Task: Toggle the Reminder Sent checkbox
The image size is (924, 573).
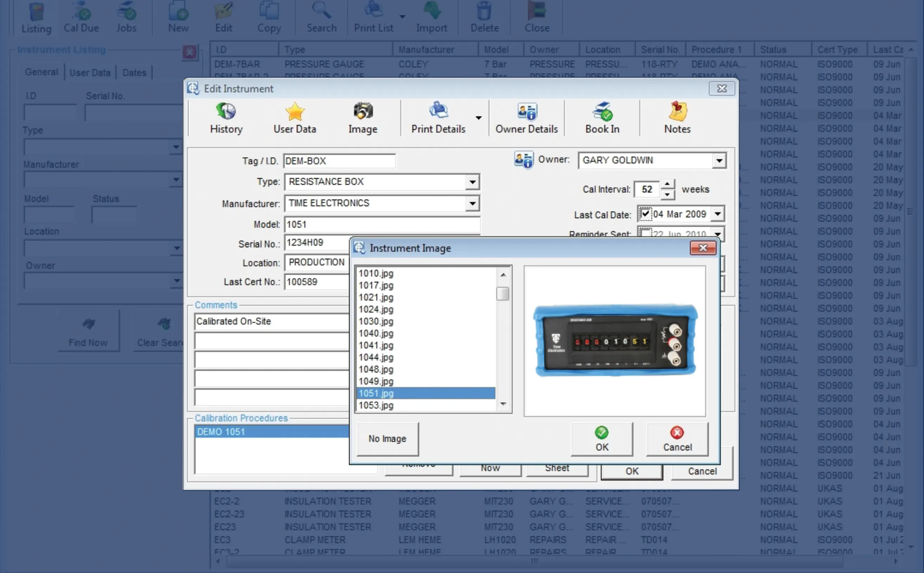Action: tap(646, 234)
